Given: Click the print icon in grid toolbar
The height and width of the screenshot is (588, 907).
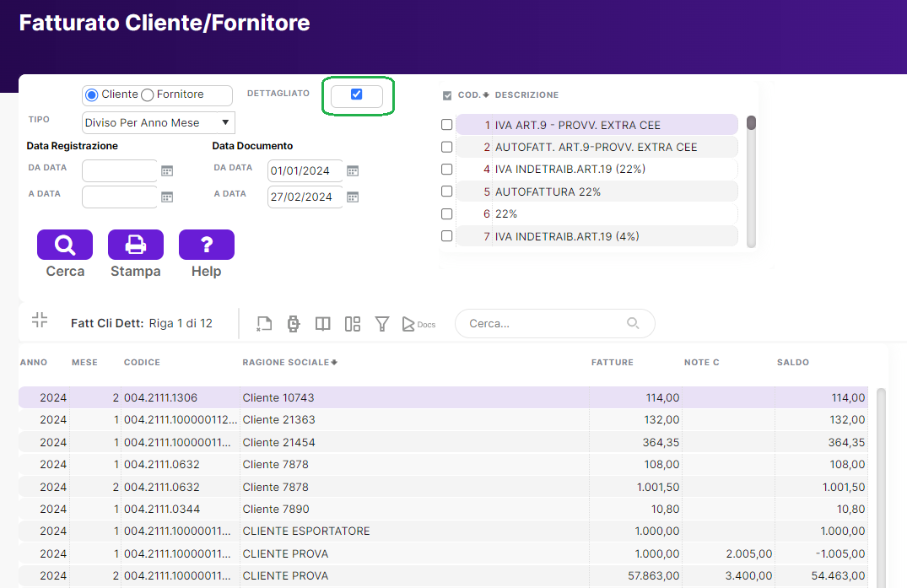Looking at the screenshot, I should [294, 324].
